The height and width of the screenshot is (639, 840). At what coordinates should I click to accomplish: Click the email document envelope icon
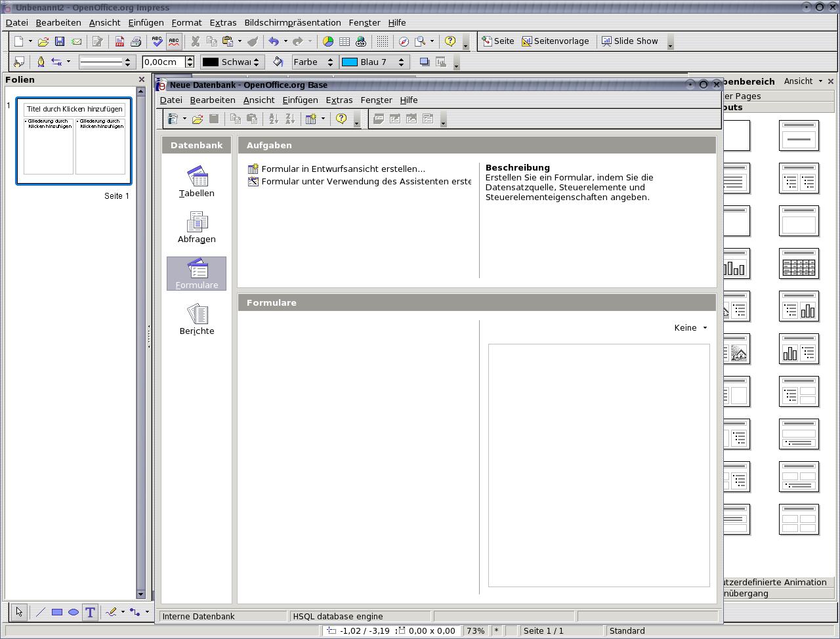coord(77,41)
